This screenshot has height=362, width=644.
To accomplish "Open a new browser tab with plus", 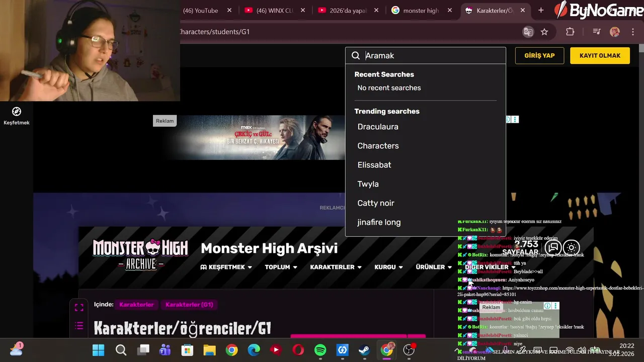I will pos(541,10).
